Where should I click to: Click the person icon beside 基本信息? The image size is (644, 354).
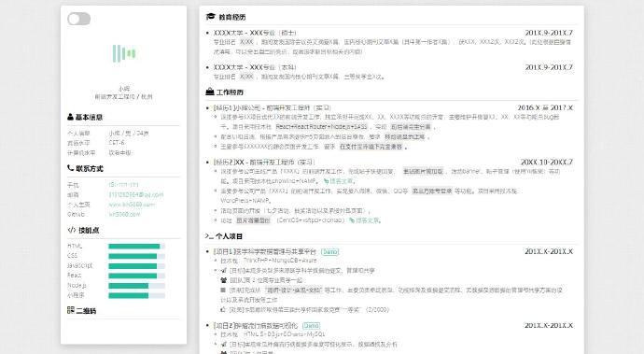pos(70,117)
